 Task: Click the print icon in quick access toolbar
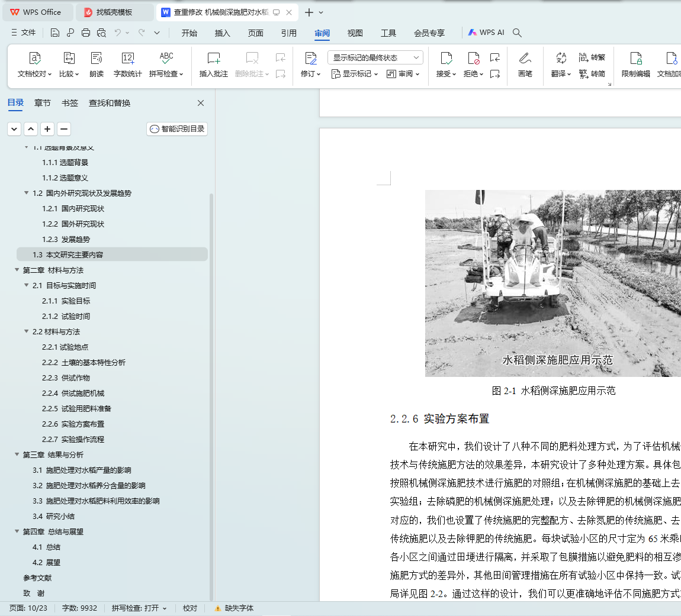click(x=86, y=33)
